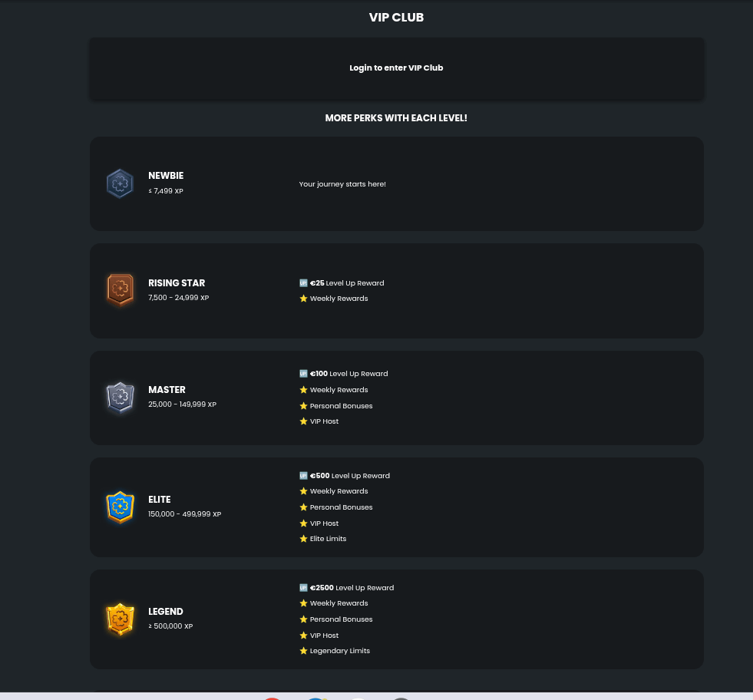
Task: Click the VIP CLUB page heading
Action: pyautogui.click(x=396, y=17)
